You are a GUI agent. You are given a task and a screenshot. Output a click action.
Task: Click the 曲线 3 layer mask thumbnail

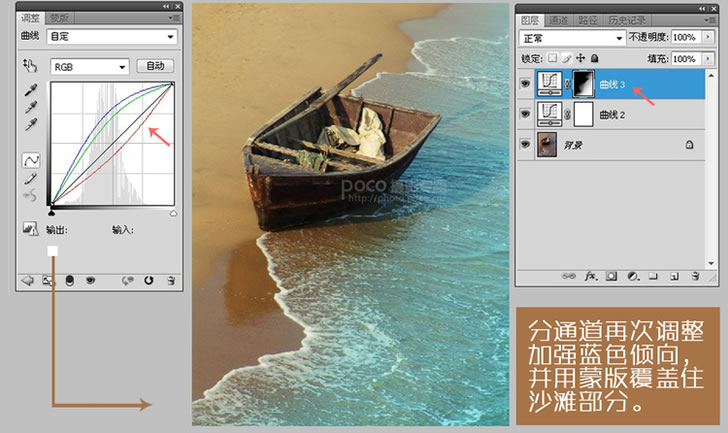point(584,84)
